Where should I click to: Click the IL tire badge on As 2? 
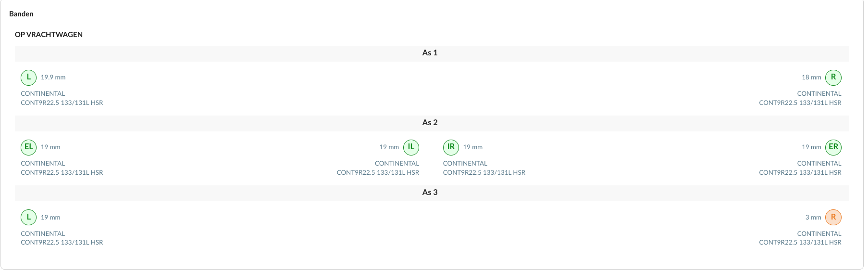(x=411, y=147)
